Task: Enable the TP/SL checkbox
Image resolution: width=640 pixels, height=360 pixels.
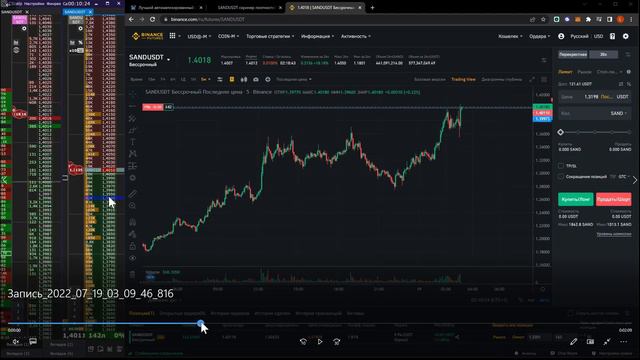Action: click(561, 166)
